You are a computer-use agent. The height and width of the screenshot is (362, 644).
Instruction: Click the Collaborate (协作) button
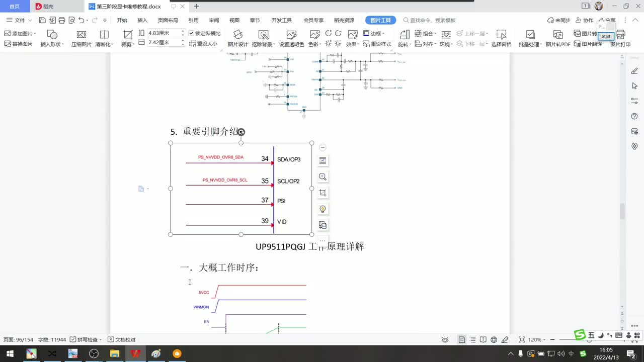pyautogui.click(x=584, y=20)
